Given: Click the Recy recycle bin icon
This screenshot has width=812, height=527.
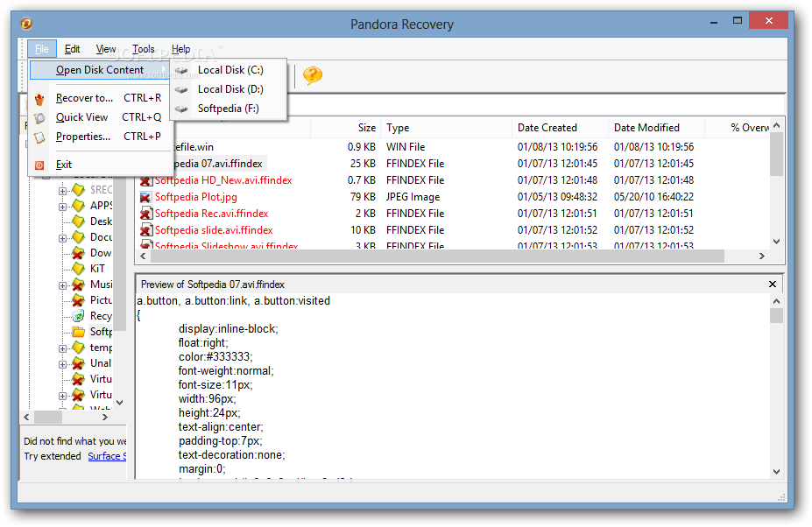Looking at the screenshot, I should (79, 316).
